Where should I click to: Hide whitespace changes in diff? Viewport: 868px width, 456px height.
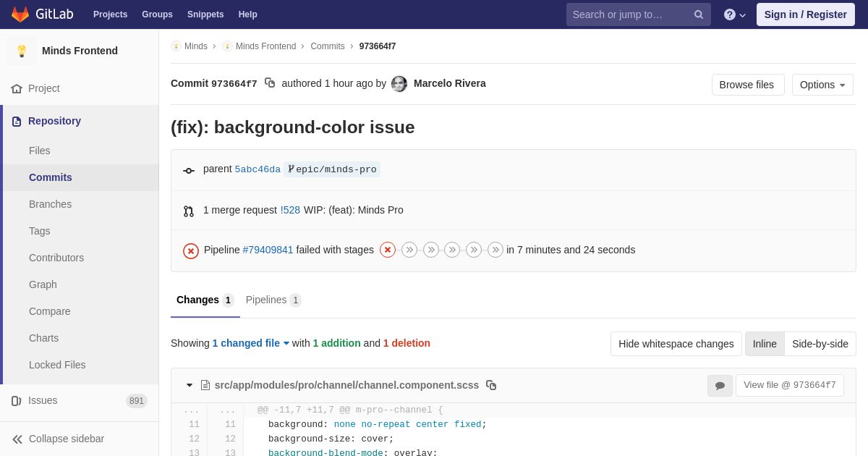676,344
